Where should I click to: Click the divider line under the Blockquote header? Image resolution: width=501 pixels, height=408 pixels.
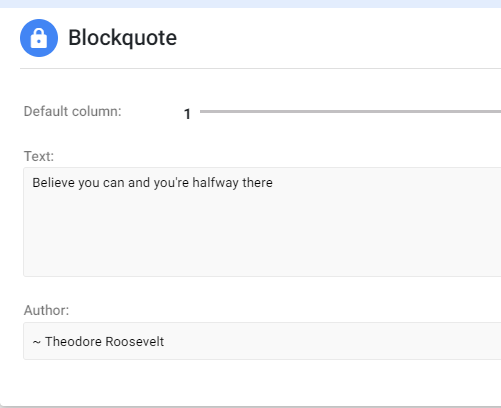[x=260, y=68]
